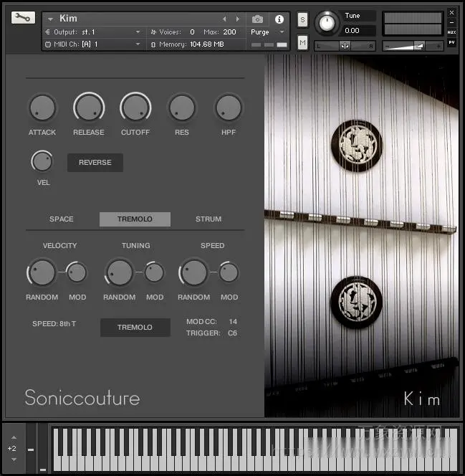Click the Kim instrument name
Viewport: 465px width, 476px height.
tap(68, 19)
